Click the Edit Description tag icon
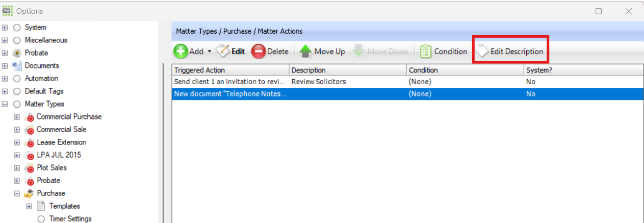Viewport: 644px width, 223px height. pyautogui.click(x=482, y=52)
